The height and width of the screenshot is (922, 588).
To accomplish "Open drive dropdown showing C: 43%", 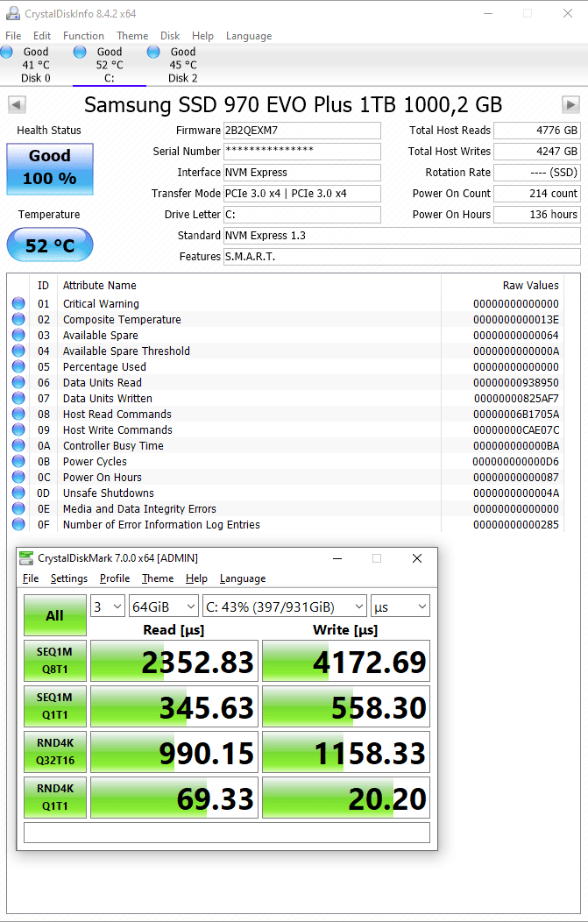I will pos(285,606).
